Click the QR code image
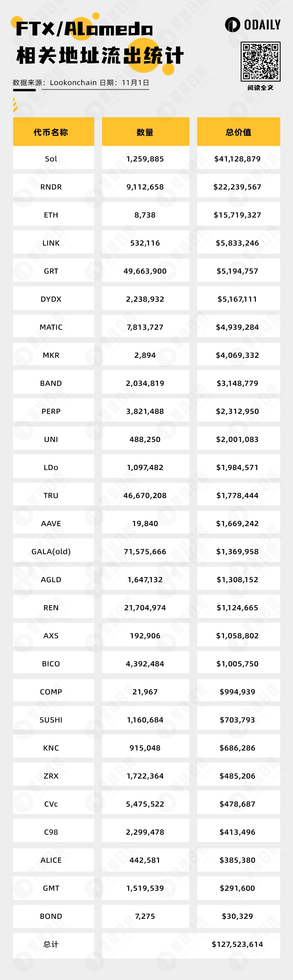Image resolution: width=293 pixels, height=980 pixels. [x=260, y=61]
